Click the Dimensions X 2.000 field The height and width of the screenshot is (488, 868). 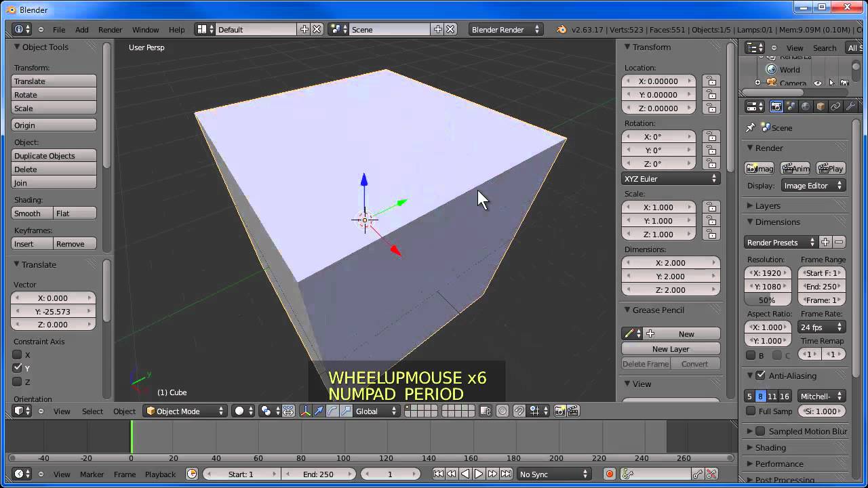coord(671,262)
